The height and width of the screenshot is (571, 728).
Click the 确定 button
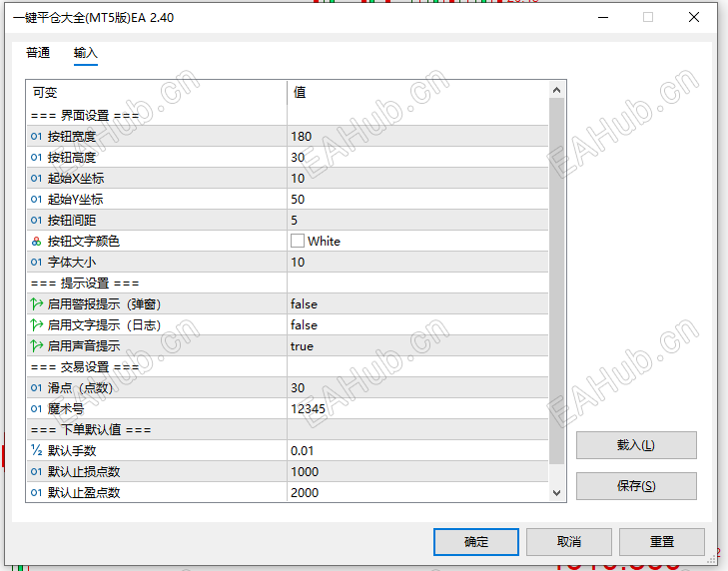point(476,542)
